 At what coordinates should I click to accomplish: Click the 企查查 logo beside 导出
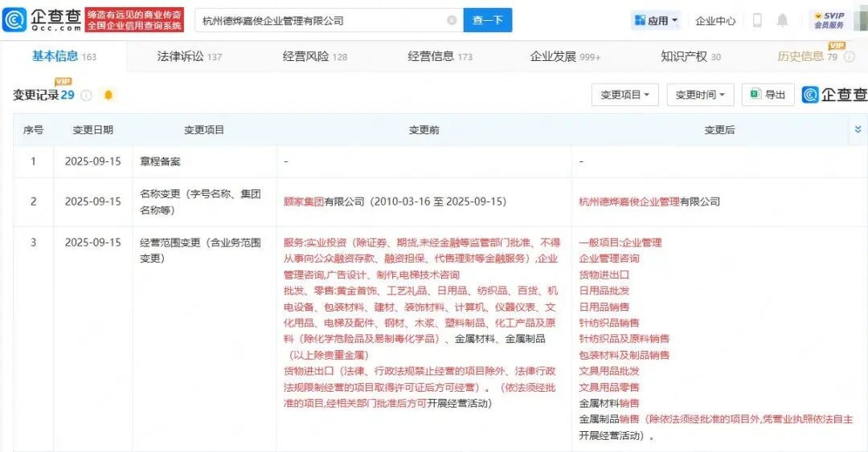[x=835, y=96]
